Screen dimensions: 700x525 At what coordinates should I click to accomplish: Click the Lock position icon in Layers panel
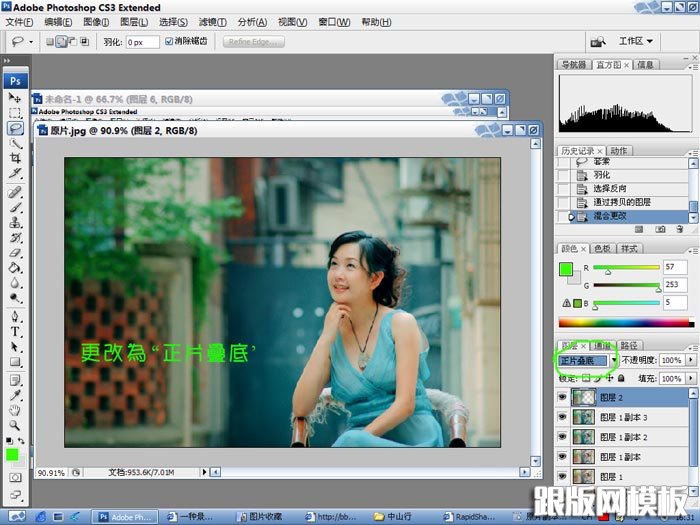[608, 379]
